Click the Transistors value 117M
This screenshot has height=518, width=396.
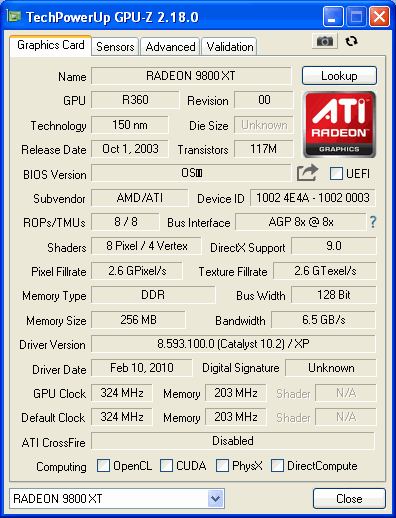point(264,149)
